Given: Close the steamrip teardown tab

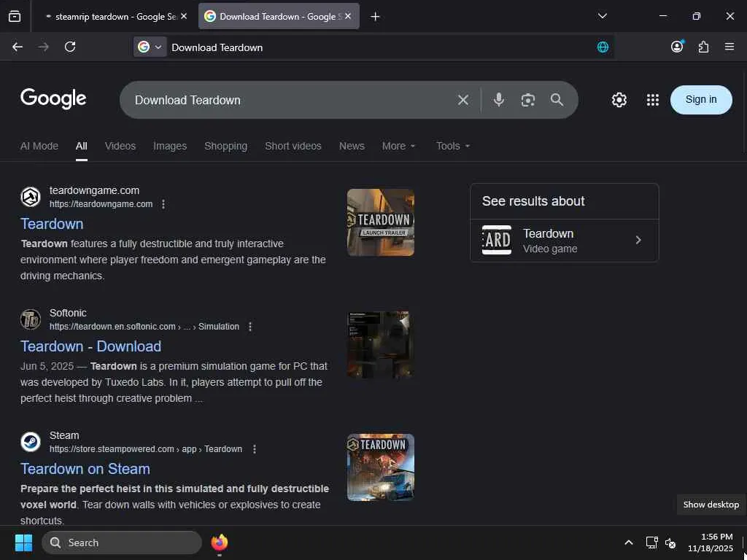Looking at the screenshot, I should pos(184,16).
